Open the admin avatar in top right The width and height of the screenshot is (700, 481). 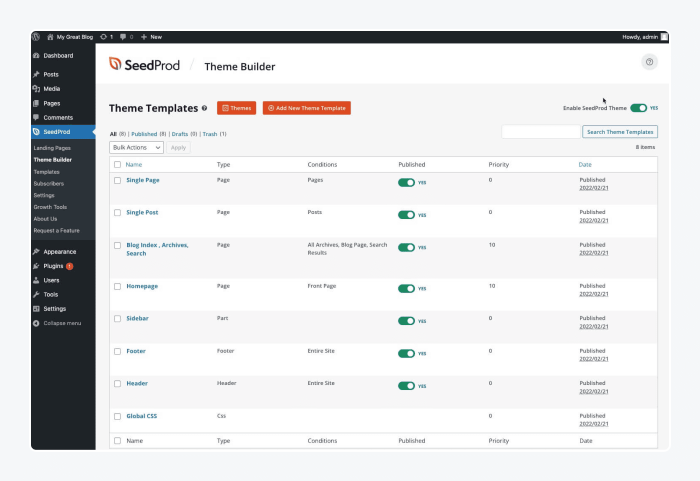(664, 37)
